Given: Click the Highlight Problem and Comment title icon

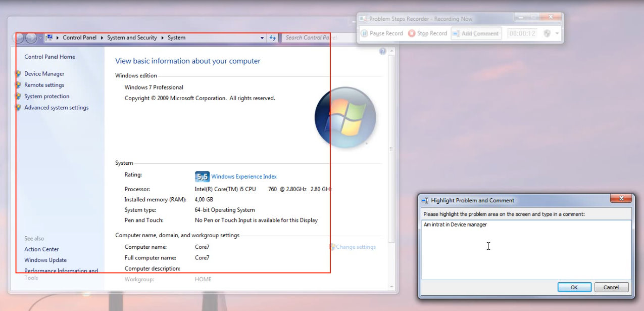Looking at the screenshot, I should pos(425,200).
